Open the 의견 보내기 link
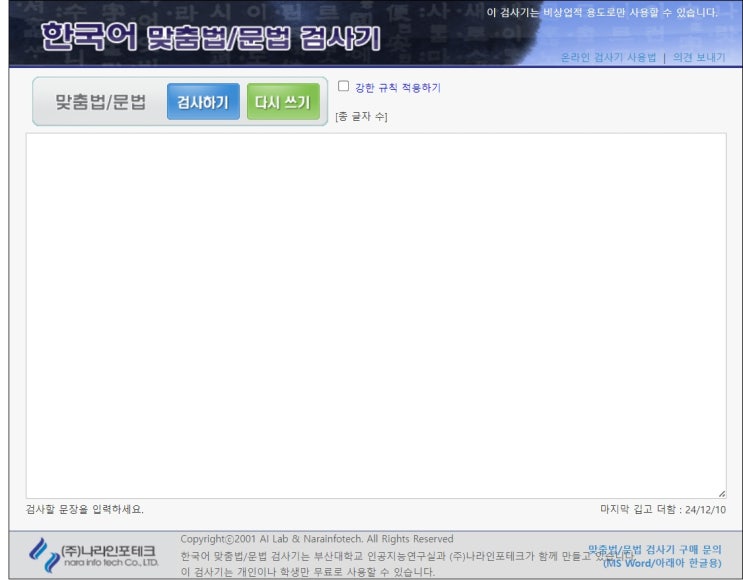 [x=699, y=57]
